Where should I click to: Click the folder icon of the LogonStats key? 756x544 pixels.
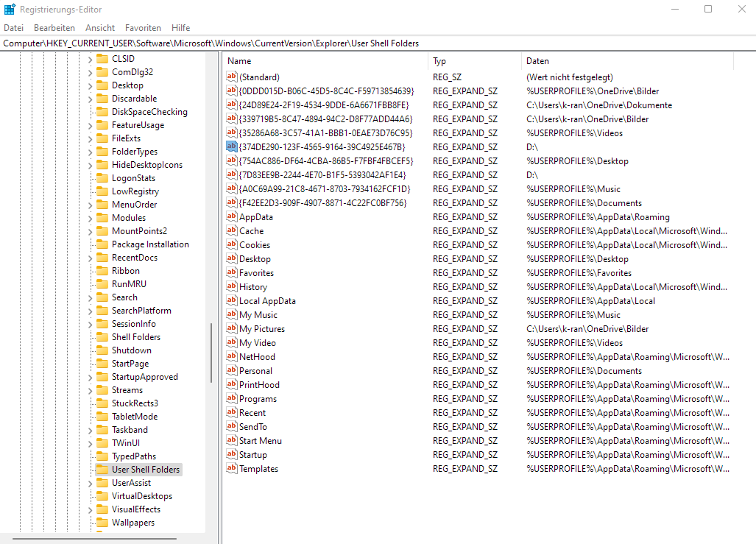click(x=102, y=178)
